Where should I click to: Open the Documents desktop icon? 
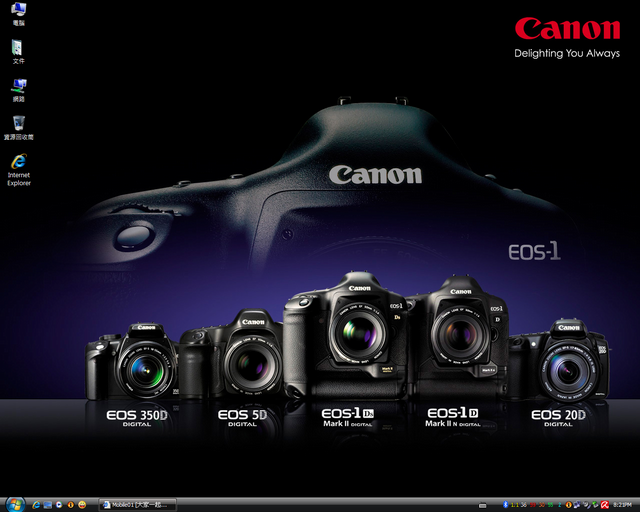coord(18,51)
